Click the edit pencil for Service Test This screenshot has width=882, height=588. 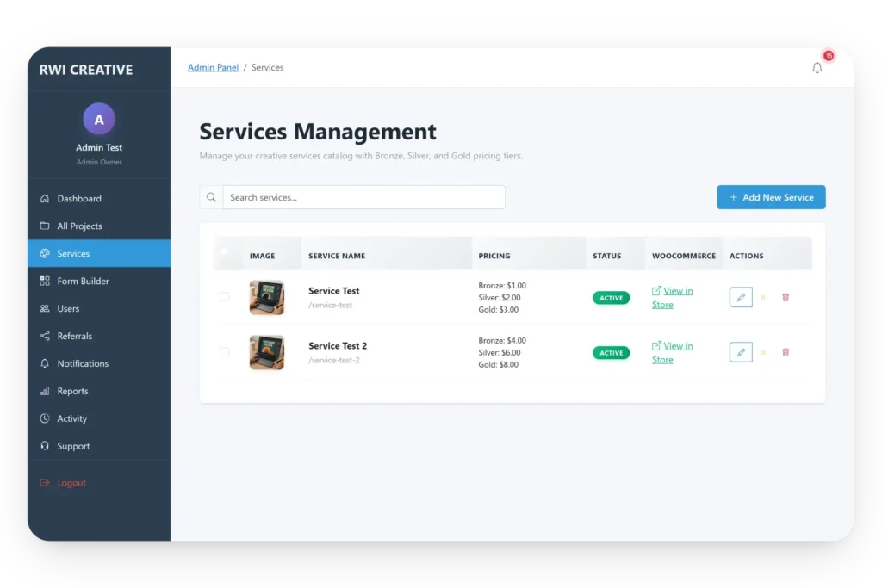click(x=741, y=297)
